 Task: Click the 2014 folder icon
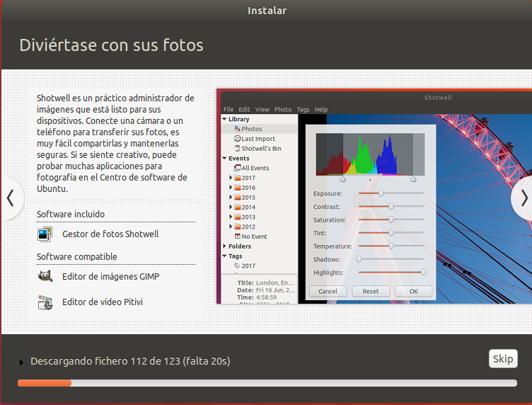[238, 207]
